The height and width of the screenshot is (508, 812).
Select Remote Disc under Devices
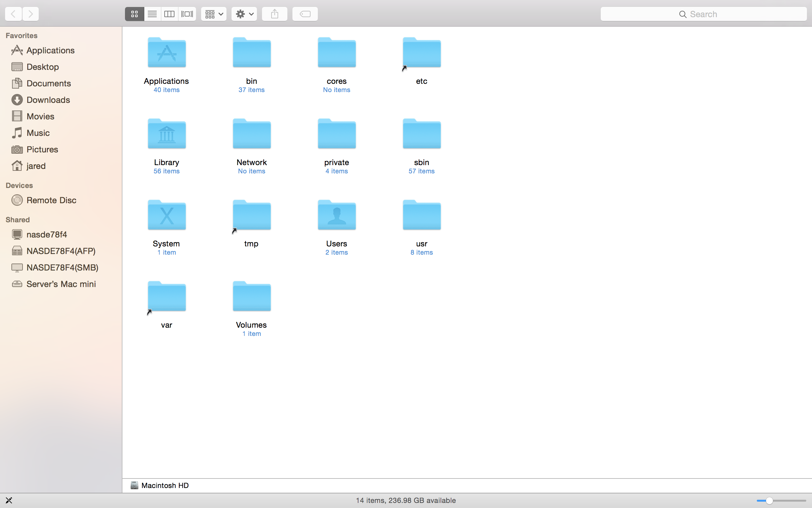tap(61, 200)
